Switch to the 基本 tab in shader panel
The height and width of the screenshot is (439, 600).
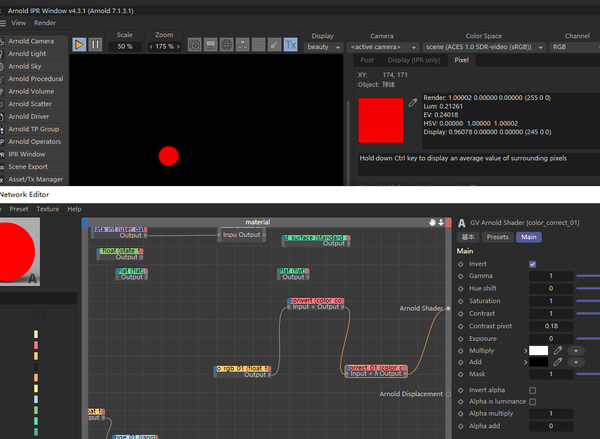[468, 237]
